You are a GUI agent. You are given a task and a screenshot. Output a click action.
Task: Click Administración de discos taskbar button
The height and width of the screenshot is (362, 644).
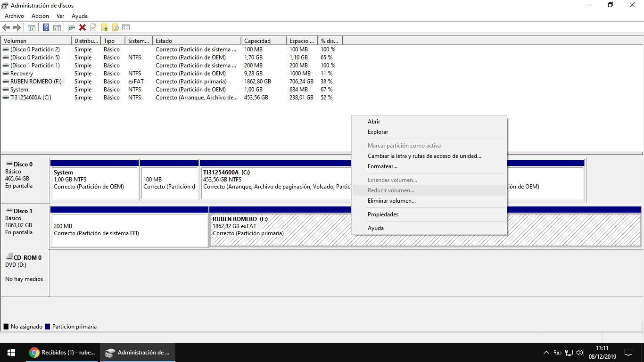coord(137,353)
